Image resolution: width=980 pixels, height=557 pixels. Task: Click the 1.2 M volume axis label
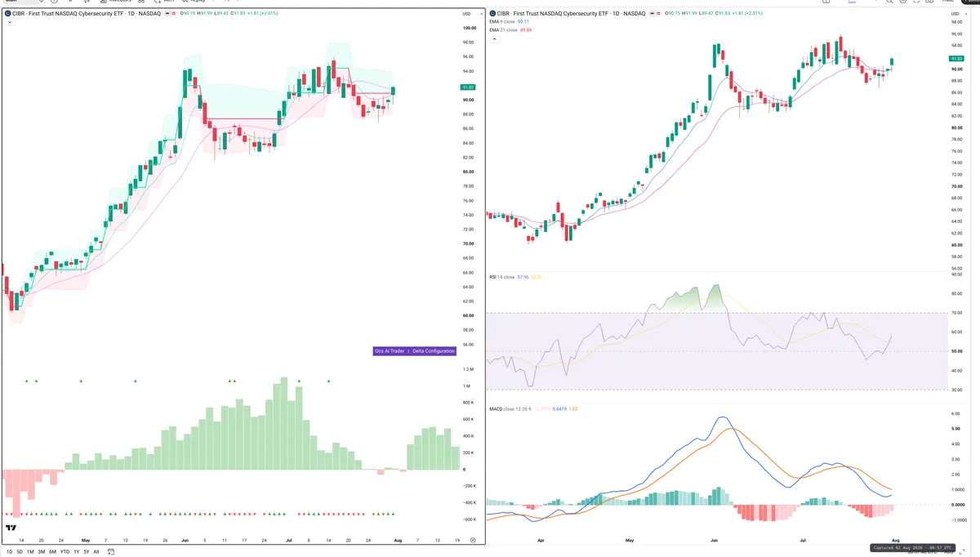click(469, 369)
